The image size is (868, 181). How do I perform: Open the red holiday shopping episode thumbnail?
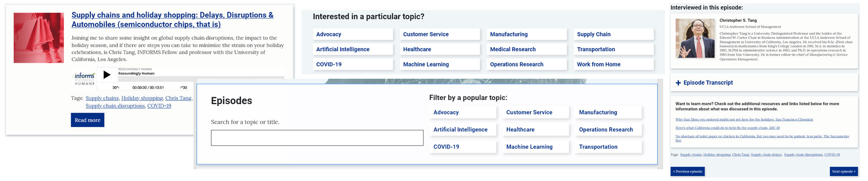coord(38,38)
